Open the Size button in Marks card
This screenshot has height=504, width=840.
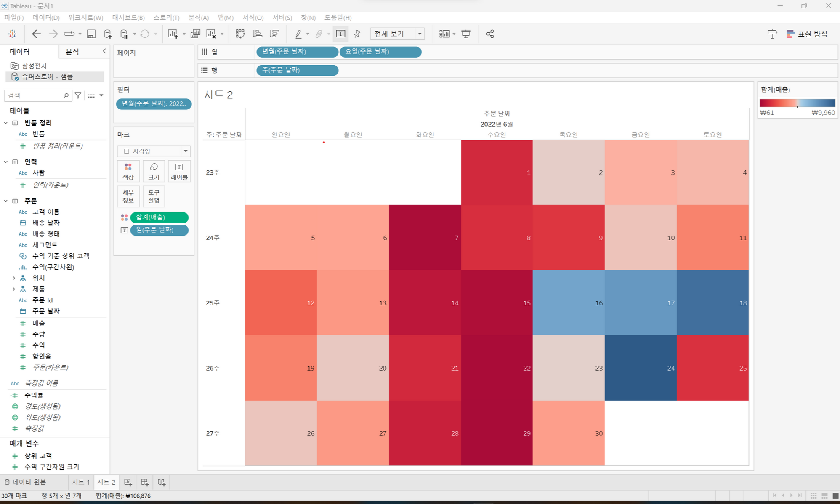click(x=154, y=171)
